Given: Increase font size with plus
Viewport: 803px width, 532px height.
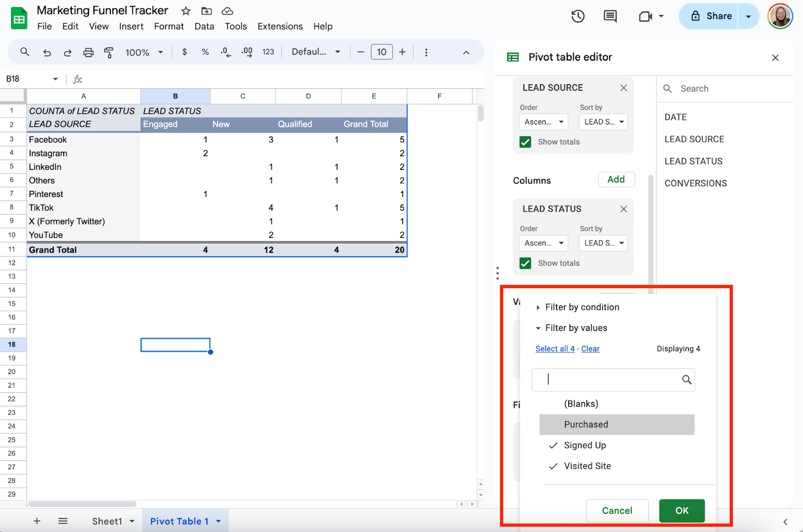Looking at the screenshot, I should coord(402,52).
